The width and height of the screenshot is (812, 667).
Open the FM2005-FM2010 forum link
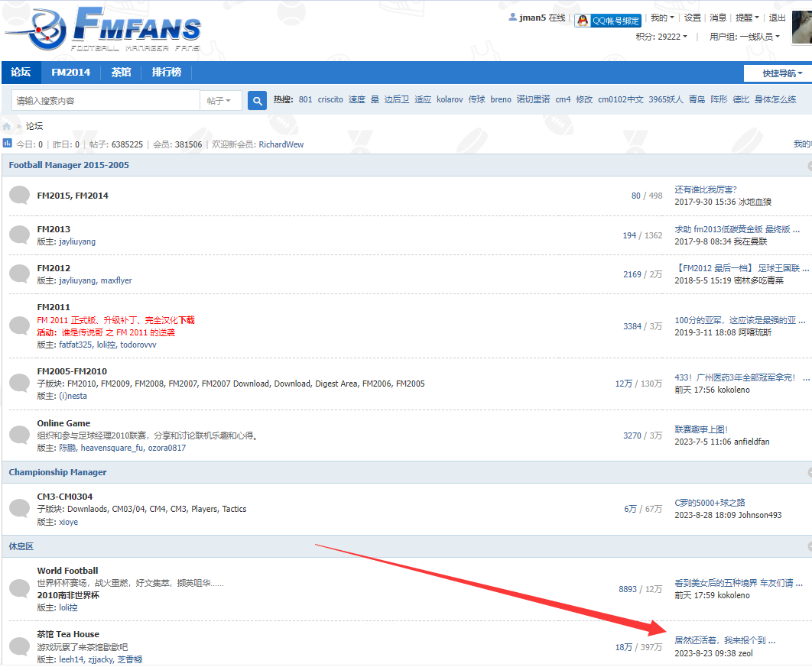[72, 371]
